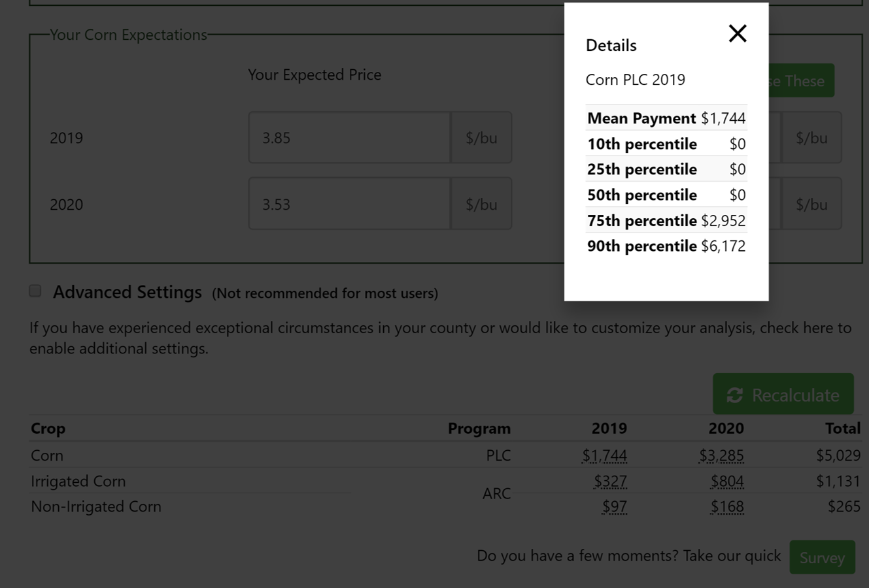Click the Advanced Settings label
869x588 pixels.
pyautogui.click(x=128, y=292)
